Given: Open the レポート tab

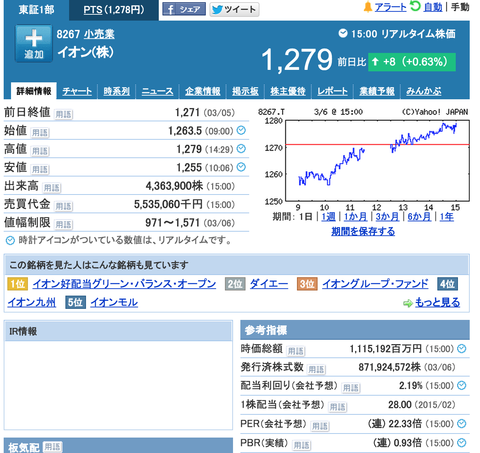Looking at the screenshot, I should coord(332,91).
